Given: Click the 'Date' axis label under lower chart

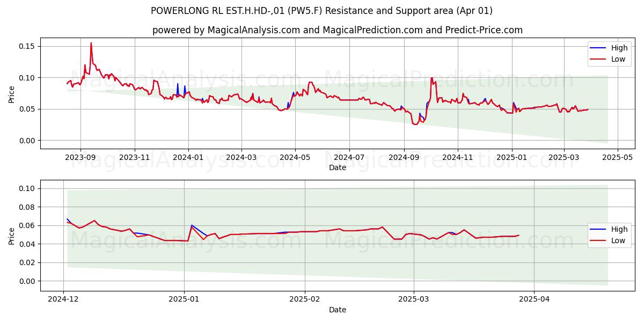Looking at the screenshot, I should (x=338, y=310).
